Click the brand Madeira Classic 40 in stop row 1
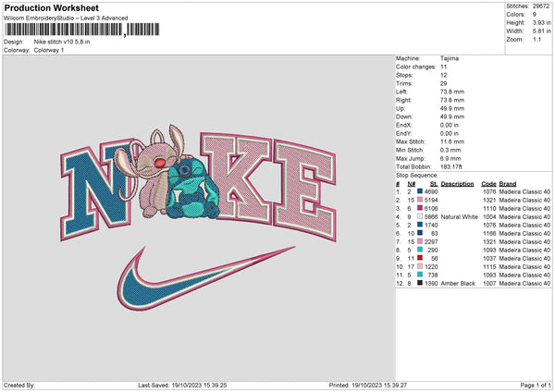The width and height of the screenshot is (555, 392). click(x=524, y=191)
